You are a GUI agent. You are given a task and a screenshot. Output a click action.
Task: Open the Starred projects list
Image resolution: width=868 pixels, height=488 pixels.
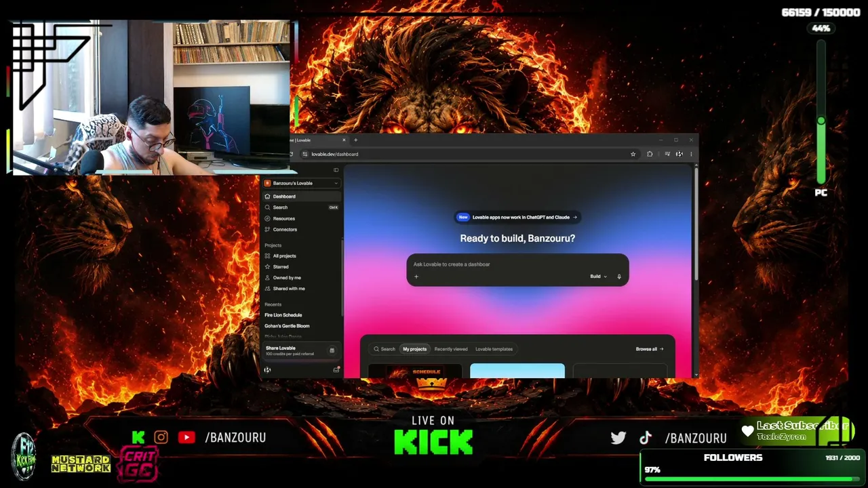[301, 267]
